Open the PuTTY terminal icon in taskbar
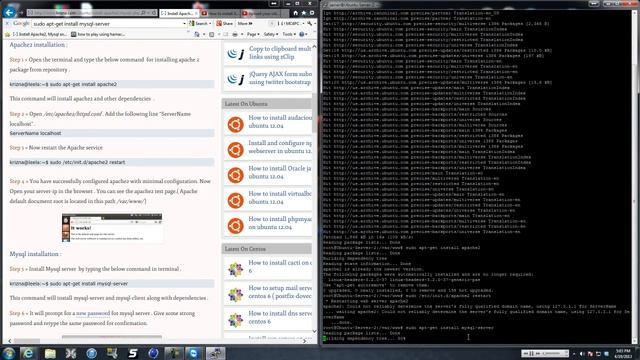Image resolution: width=640 pixels, height=360 pixels. [x=215, y=353]
